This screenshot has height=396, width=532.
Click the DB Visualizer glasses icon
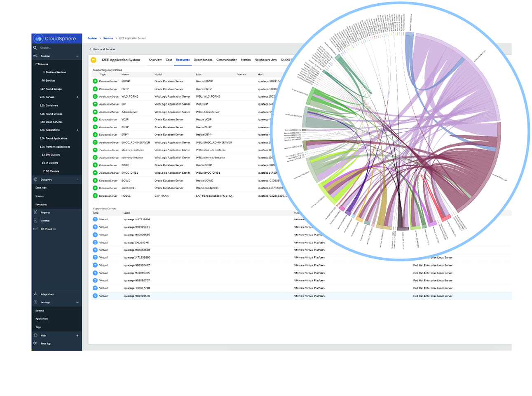point(35,229)
